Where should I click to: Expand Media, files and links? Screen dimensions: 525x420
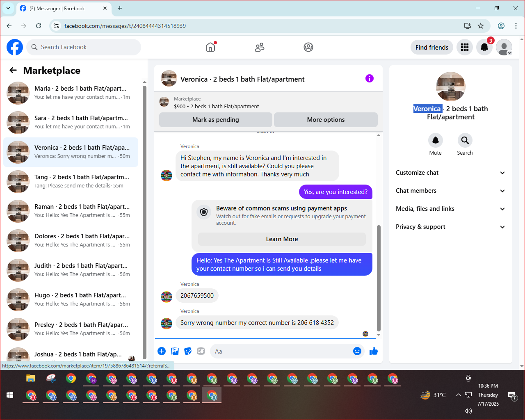451,209
